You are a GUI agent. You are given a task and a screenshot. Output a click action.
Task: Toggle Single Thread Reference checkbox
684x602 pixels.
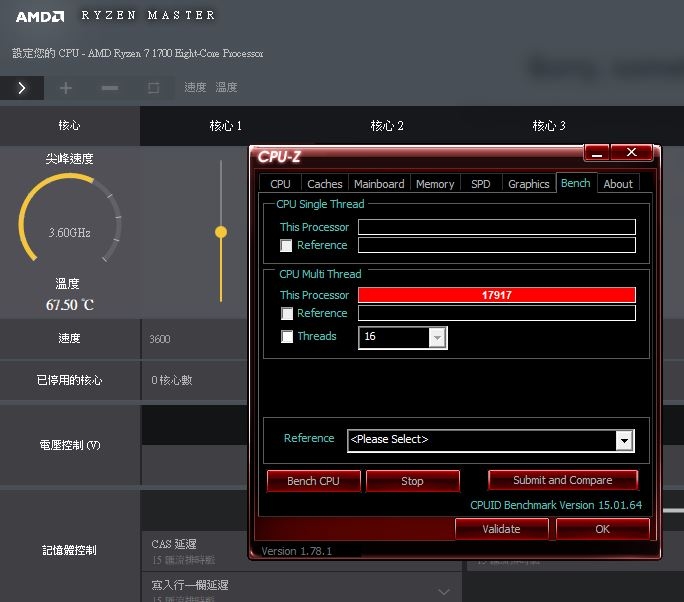(x=286, y=245)
